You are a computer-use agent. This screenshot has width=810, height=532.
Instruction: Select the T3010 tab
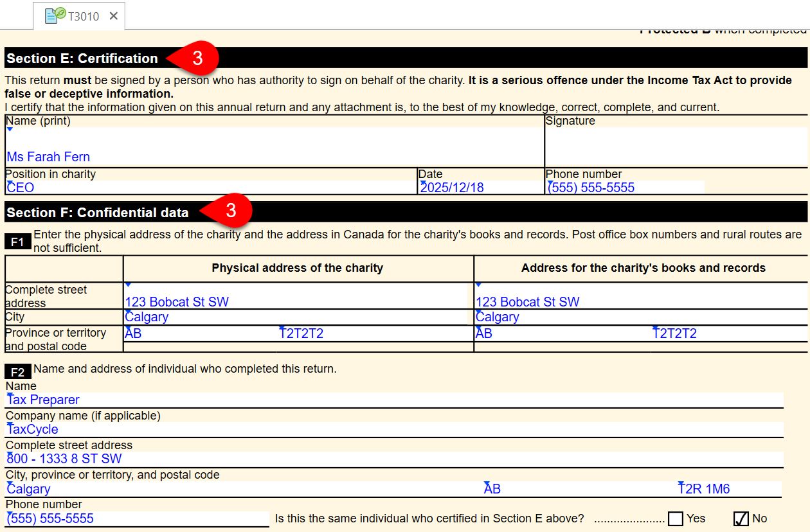tap(84, 16)
